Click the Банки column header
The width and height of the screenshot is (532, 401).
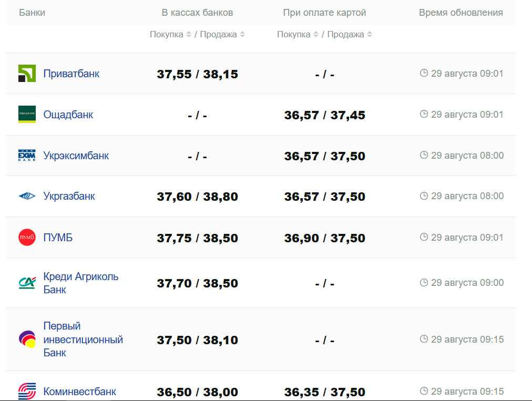coord(32,13)
